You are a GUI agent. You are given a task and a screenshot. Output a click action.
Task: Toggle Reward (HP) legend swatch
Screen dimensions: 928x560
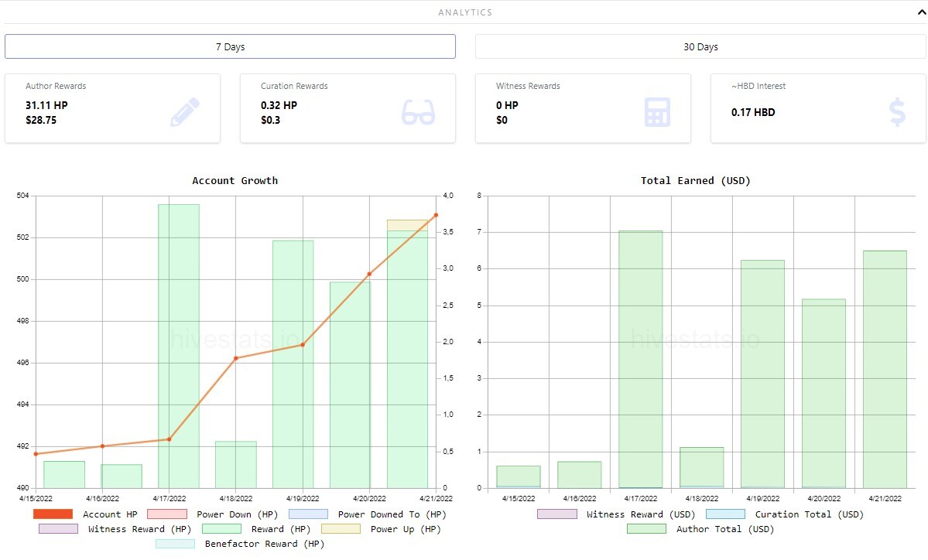click(x=221, y=529)
